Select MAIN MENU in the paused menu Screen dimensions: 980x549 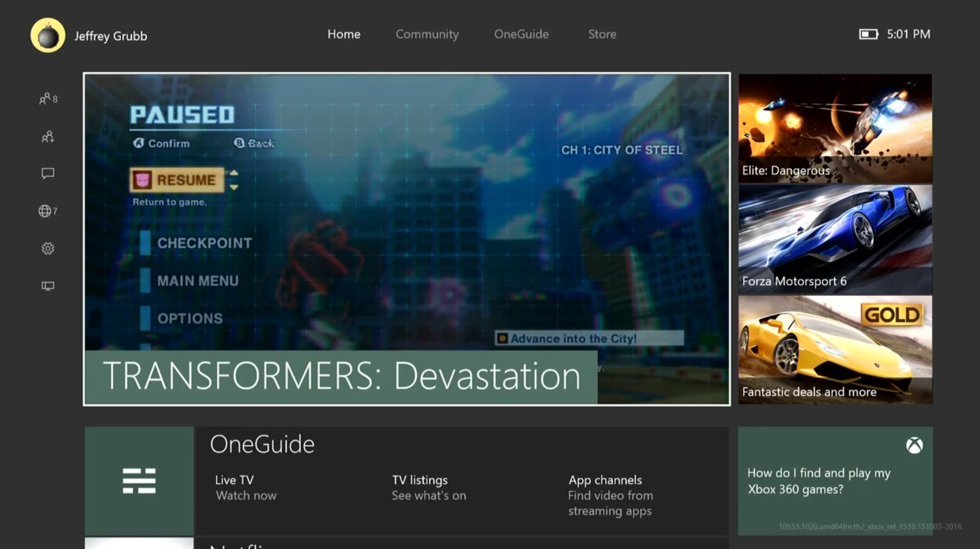tap(189, 281)
